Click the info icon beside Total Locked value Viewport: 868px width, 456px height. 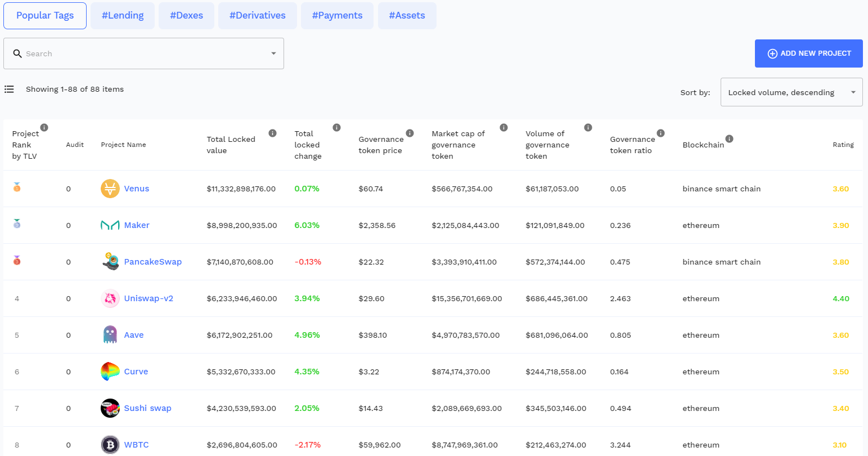click(272, 133)
